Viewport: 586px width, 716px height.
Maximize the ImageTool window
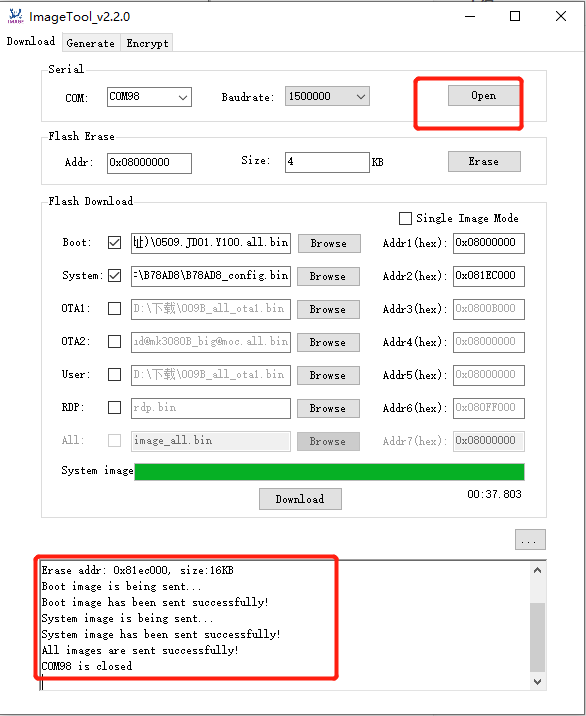point(515,16)
